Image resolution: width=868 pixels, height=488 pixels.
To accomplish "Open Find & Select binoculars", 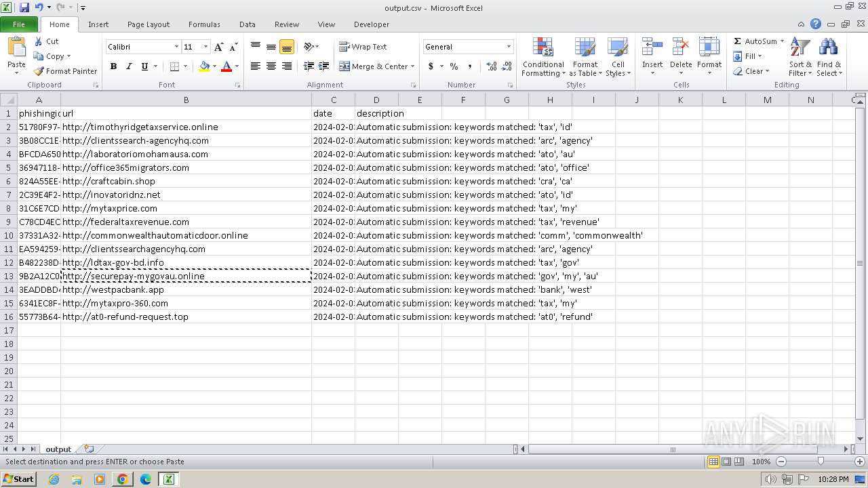I will click(828, 57).
